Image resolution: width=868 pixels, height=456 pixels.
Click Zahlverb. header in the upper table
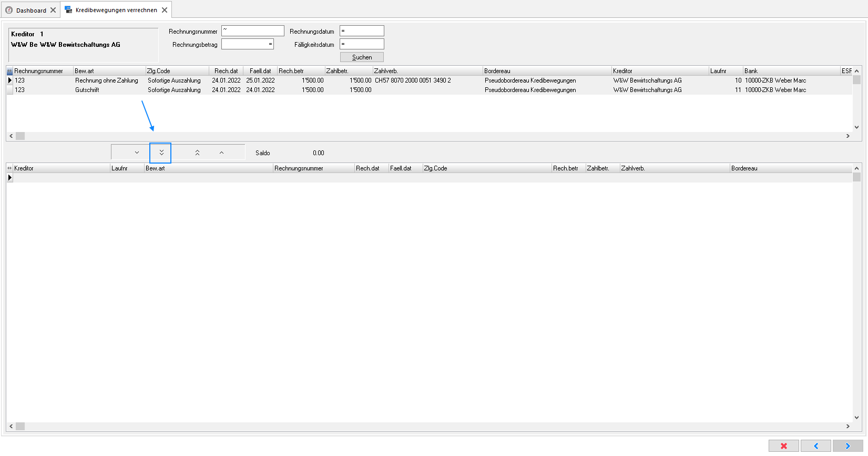pos(427,71)
